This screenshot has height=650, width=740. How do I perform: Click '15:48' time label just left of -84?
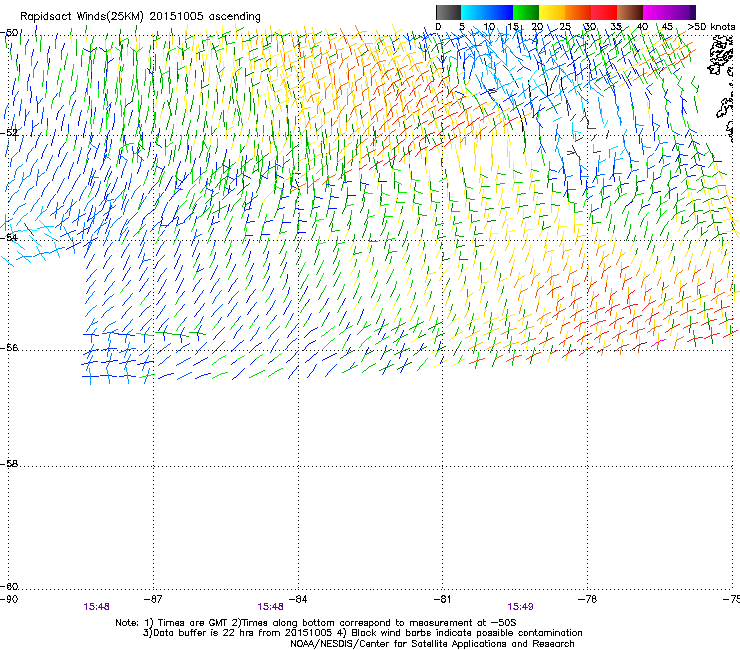[x=270, y=607]
